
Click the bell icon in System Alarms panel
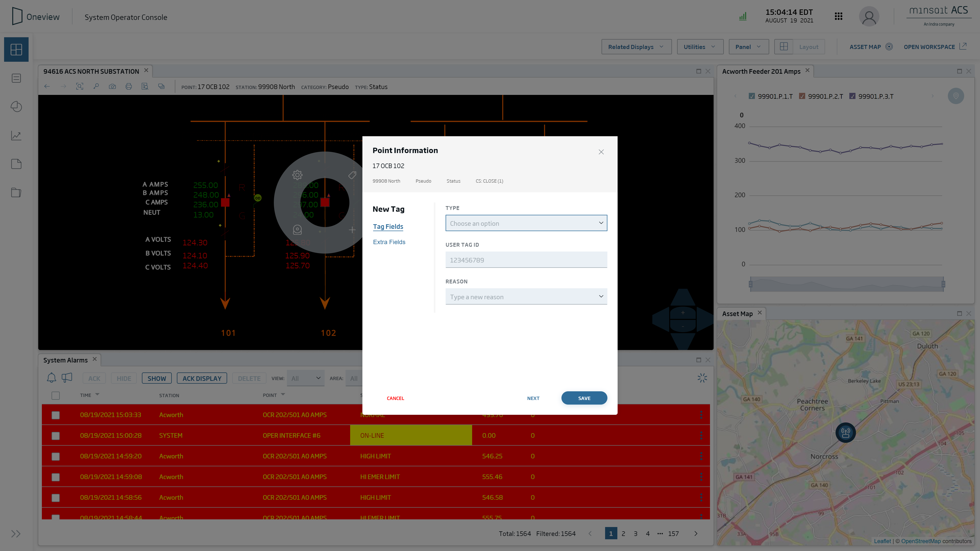pyautogui.click(x=51, y=378)
